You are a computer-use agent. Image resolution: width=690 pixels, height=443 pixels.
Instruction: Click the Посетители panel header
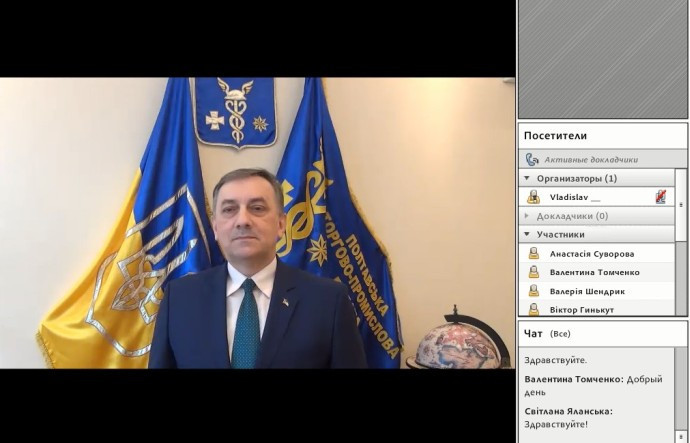(554, 135)
